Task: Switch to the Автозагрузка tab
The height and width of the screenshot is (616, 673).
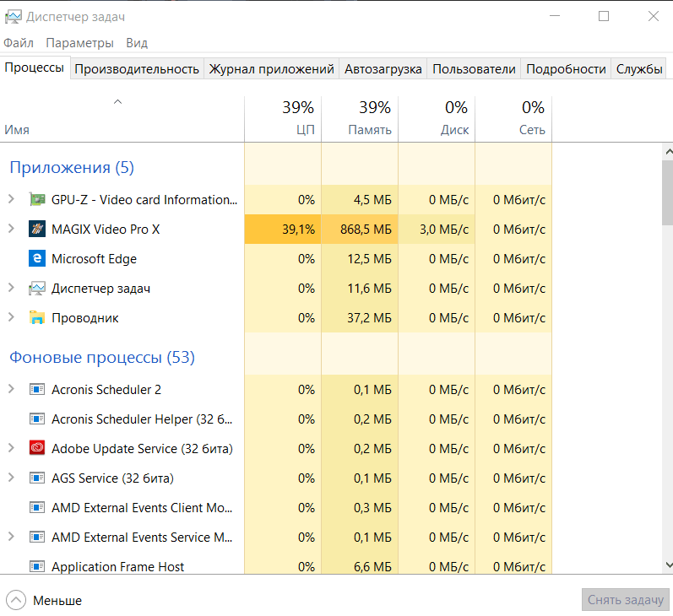Action: [x=383, y=69]
